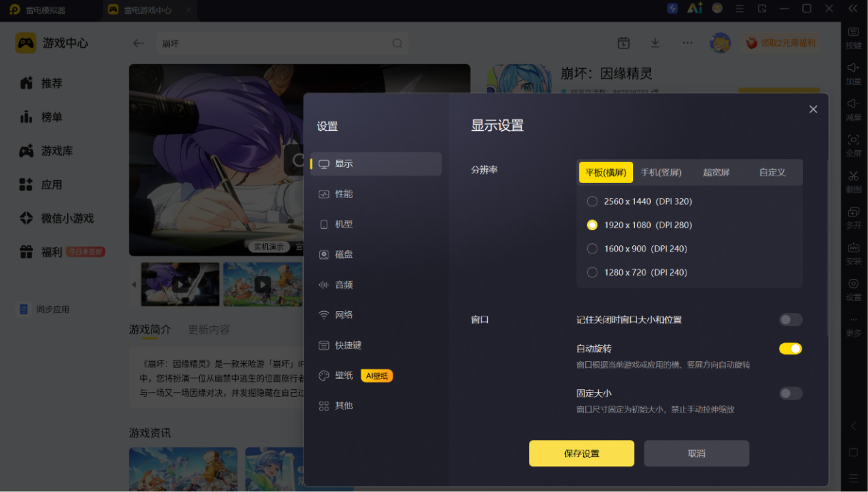Open 榜单 rankings in sidebar
Viewport: 868px width, 492px height.
41,117
